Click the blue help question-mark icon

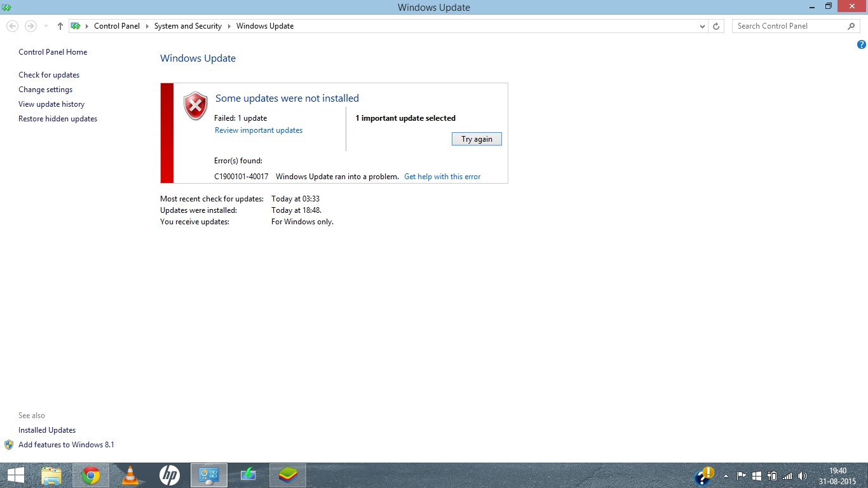[x=862, y=44]
